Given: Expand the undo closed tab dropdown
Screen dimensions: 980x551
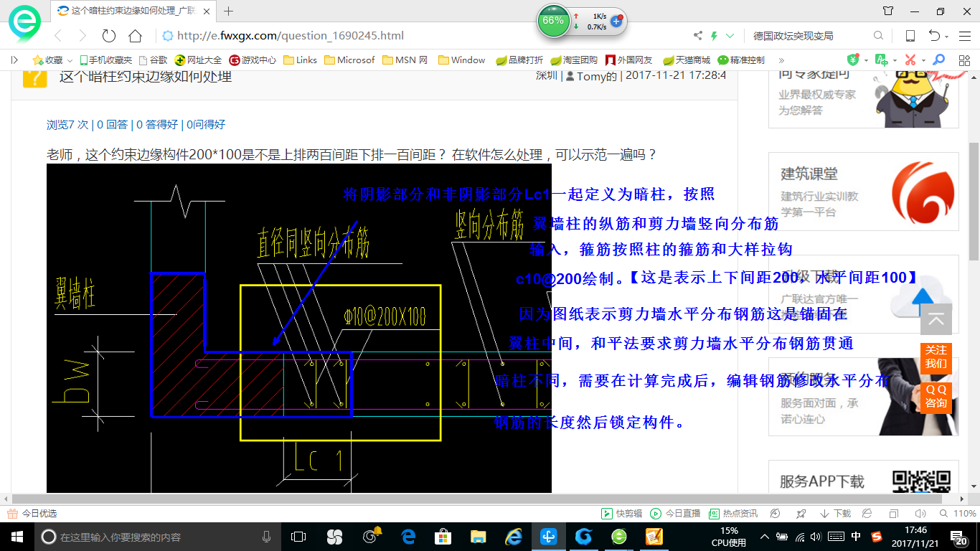Looking at the screenshot, I should point(947,37).
